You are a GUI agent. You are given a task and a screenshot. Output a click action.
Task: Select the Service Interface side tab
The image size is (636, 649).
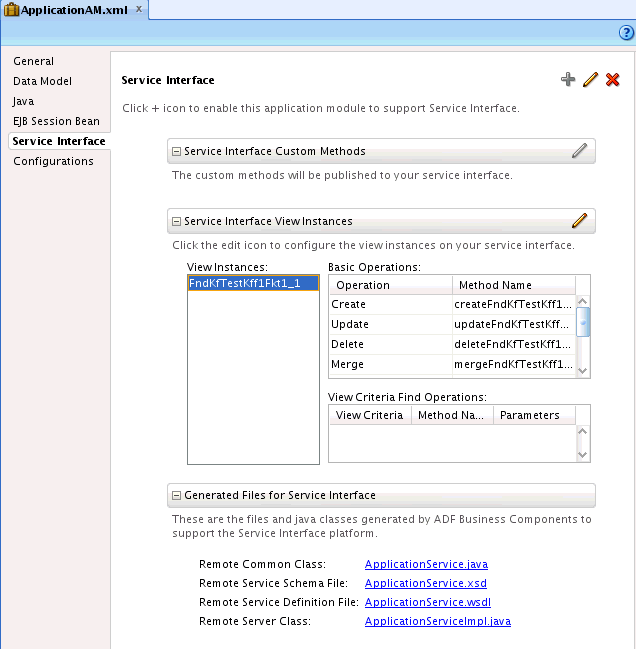(x=59, y=141)
